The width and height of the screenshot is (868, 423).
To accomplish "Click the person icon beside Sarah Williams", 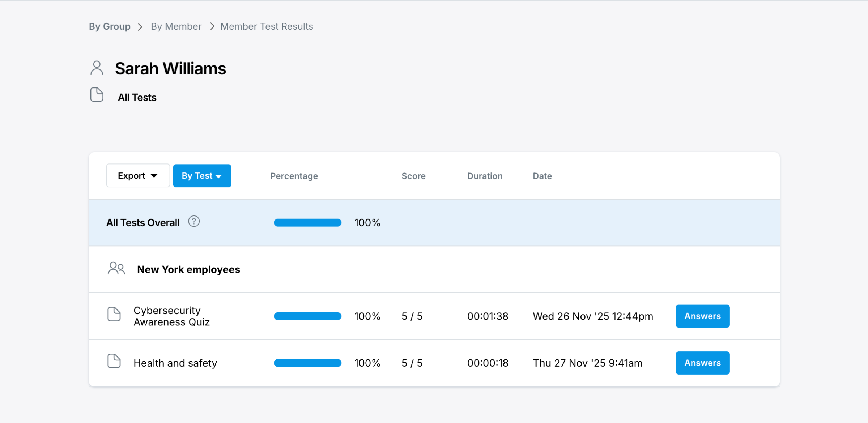I will point(97,68).
